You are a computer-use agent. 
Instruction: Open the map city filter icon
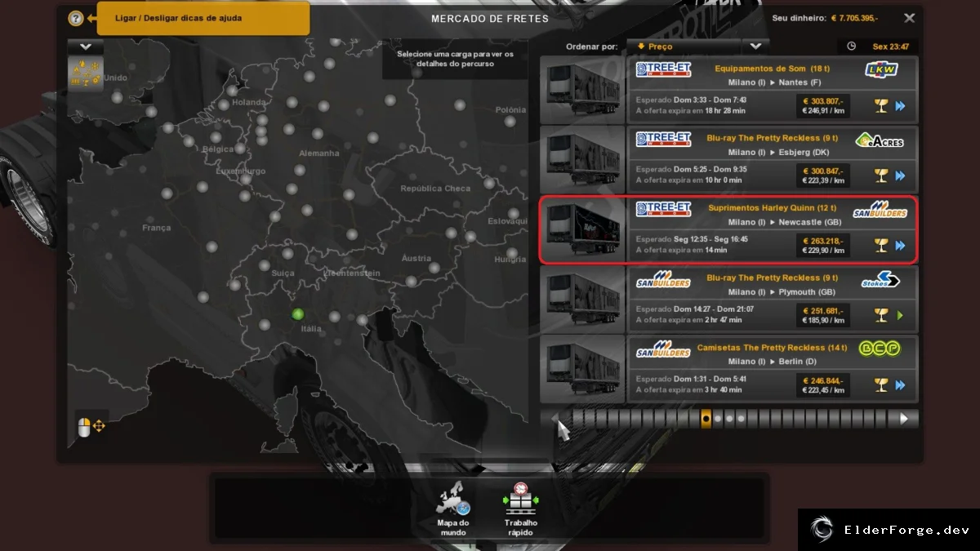[86, 74]
